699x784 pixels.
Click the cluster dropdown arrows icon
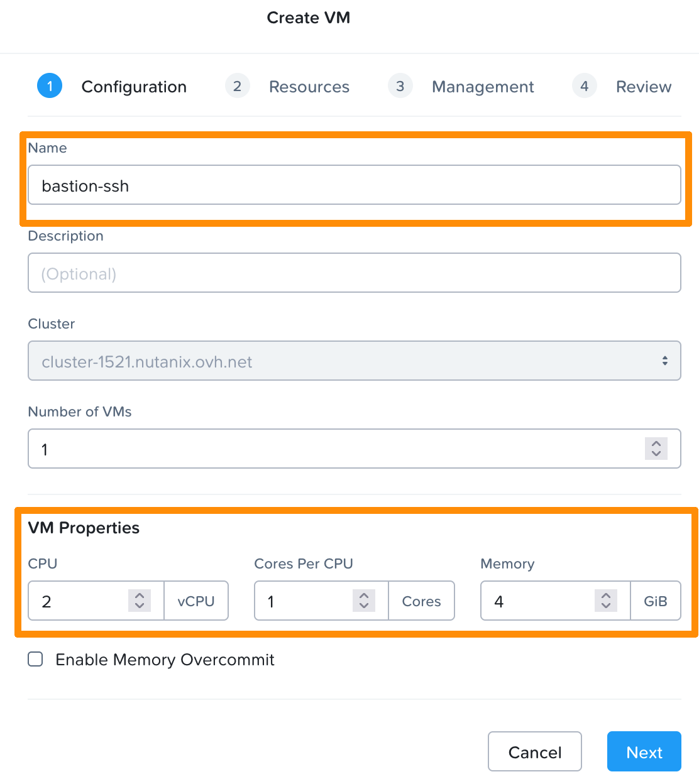(x=666, y=360)
